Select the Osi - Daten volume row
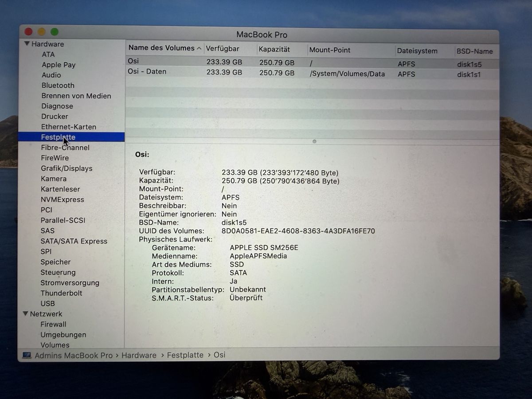 [312, 73]
